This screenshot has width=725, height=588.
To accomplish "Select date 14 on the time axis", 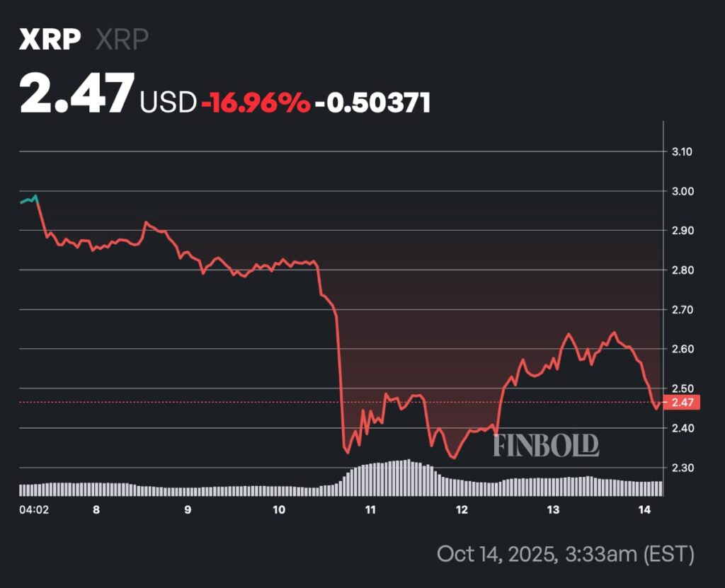I will coord(645,509).
